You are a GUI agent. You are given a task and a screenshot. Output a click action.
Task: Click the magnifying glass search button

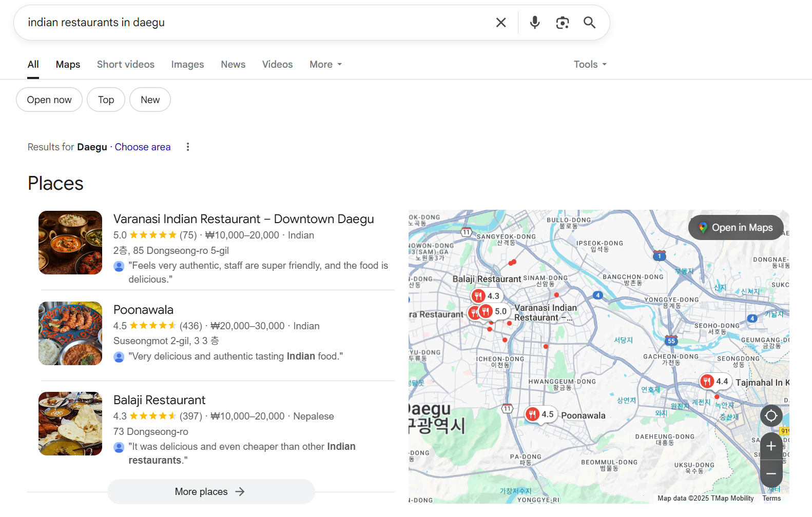(x=589, y=23)
